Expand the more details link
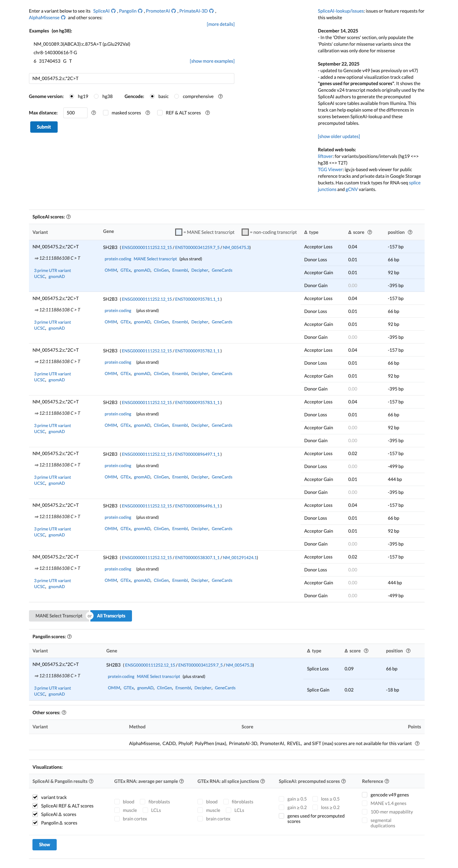Image resolution: width=458 pixels, height=868 pixels. point(220,24)
